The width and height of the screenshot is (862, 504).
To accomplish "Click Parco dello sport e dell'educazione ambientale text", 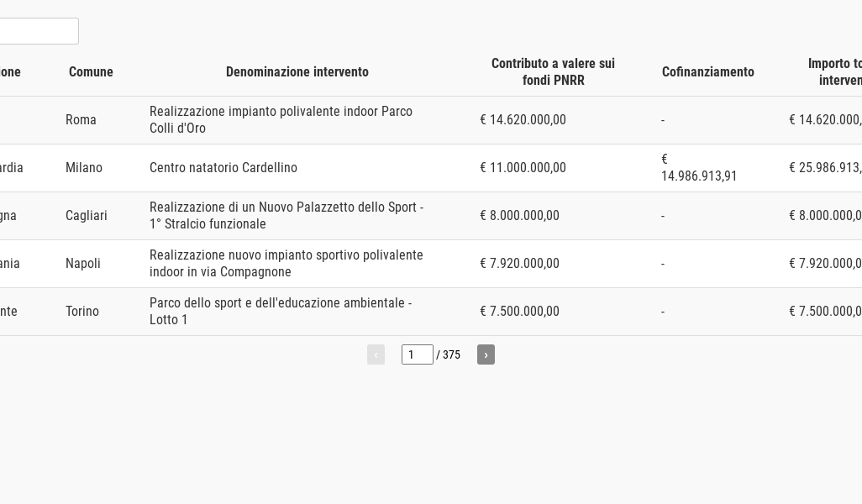I will tap(281, 311).
